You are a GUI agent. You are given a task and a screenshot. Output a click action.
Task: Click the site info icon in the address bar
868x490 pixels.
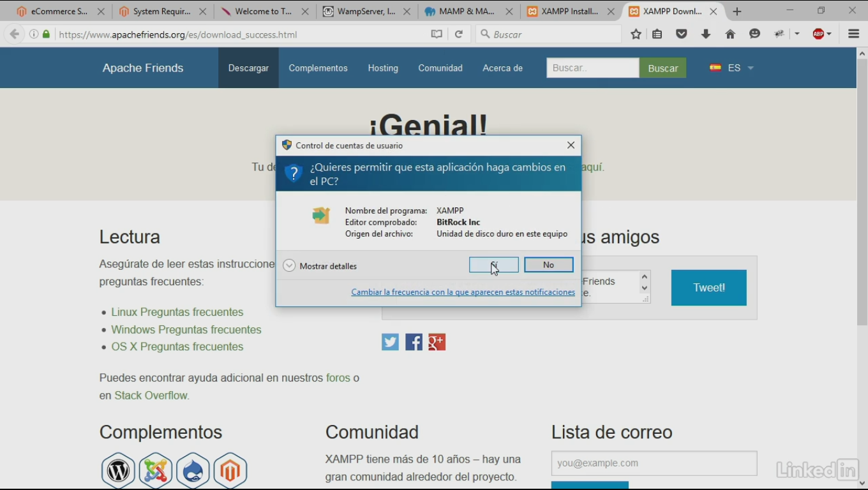click(34, 34)
